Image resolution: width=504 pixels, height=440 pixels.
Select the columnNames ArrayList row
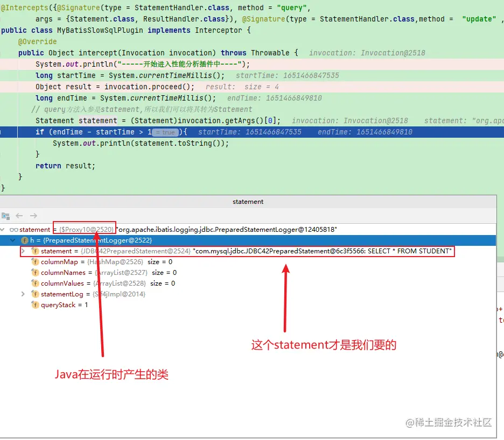248,273
